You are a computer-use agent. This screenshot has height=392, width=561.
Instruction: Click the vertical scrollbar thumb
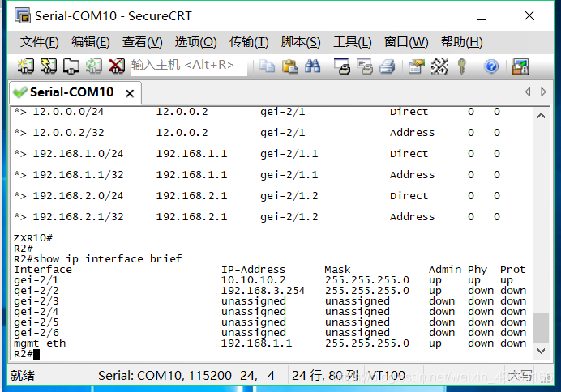[x=541, y=328]
